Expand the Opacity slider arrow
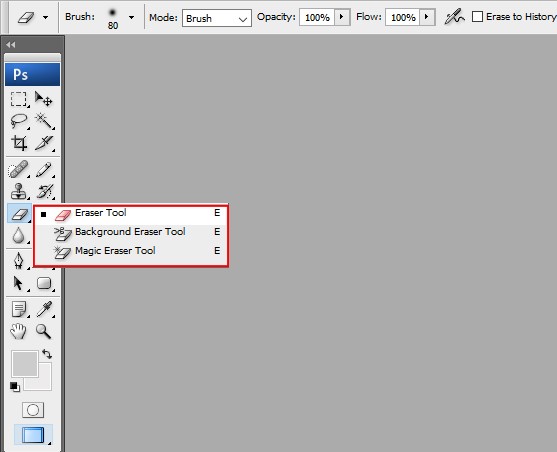Viewport: 557px width, 452px height. 341,17
